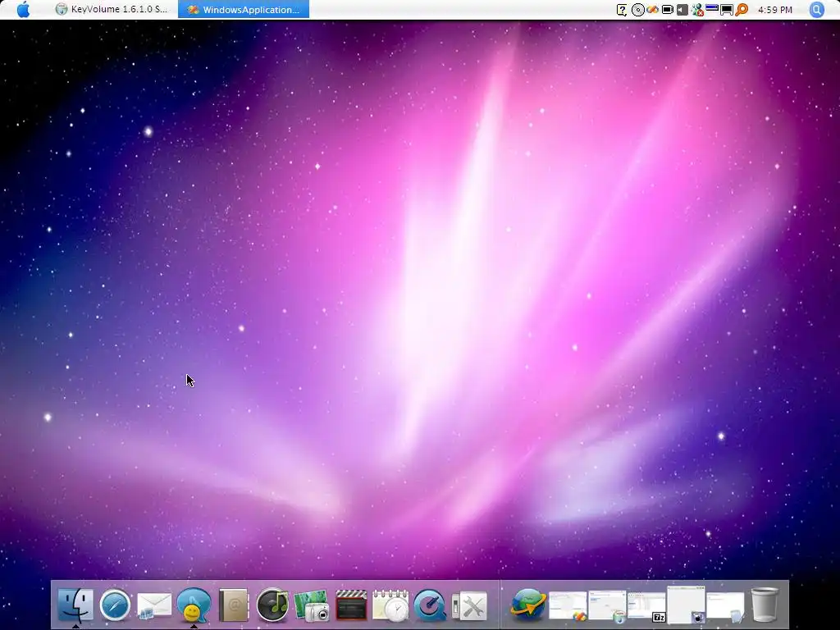Open the Mail envelope dock icon
Viewport: 840px width, 630px height.
(x=154, y=606)
